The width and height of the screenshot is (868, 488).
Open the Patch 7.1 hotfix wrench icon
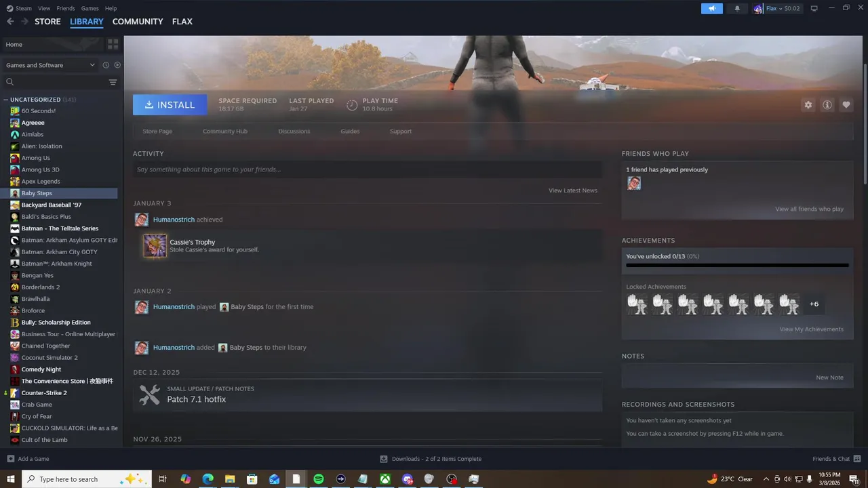[x=149, y=394]
